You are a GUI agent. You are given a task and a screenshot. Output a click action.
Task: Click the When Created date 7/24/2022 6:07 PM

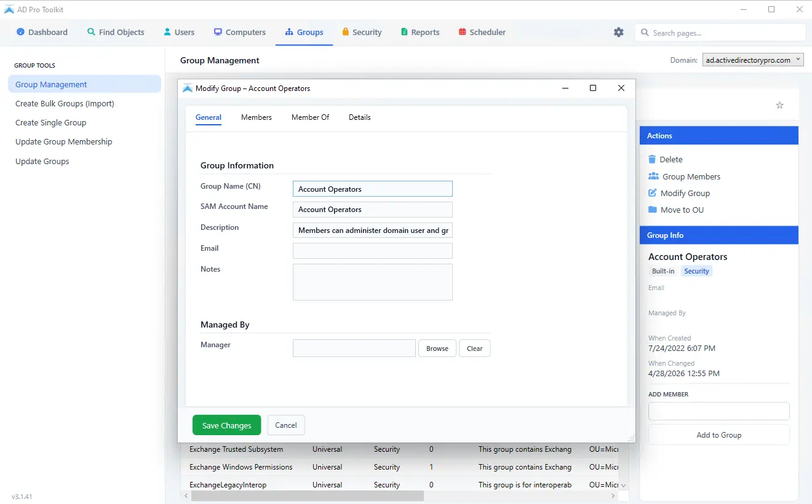(x=682, y=348)
